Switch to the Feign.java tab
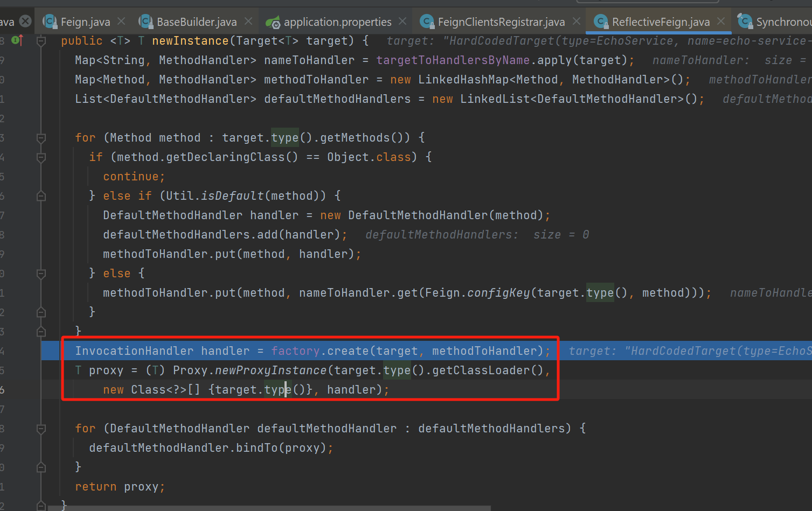812x511 pixels. pyautogui.click(x=85, y=22)
